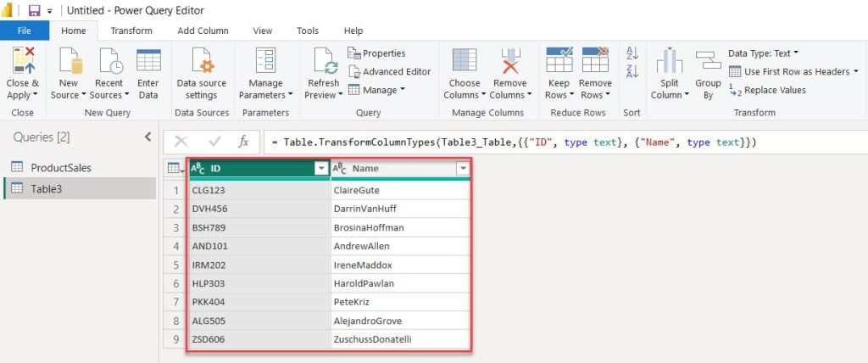Image resolution: width=868 pixels, height=363 pixels.
Task: Click cell AlejandroGrove
Action: 400,321
